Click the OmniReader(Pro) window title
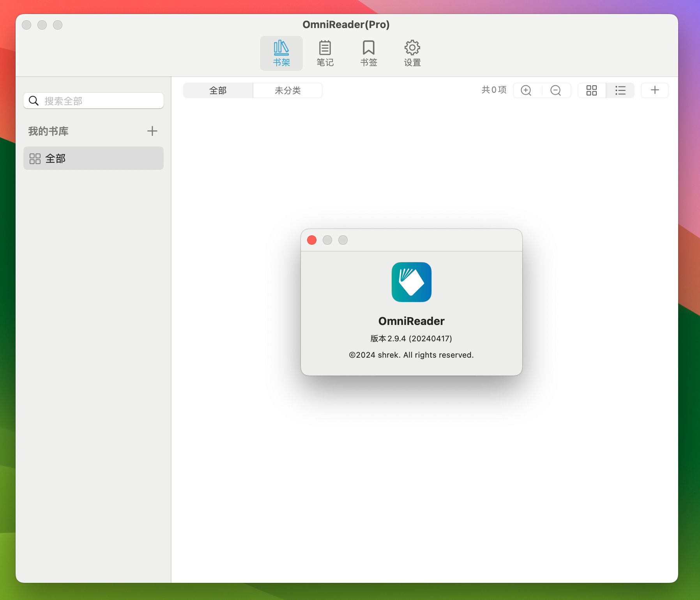Image resolution: width=700 pixels, height=600 pixels. pyautogui.click(x=346, y=25)
